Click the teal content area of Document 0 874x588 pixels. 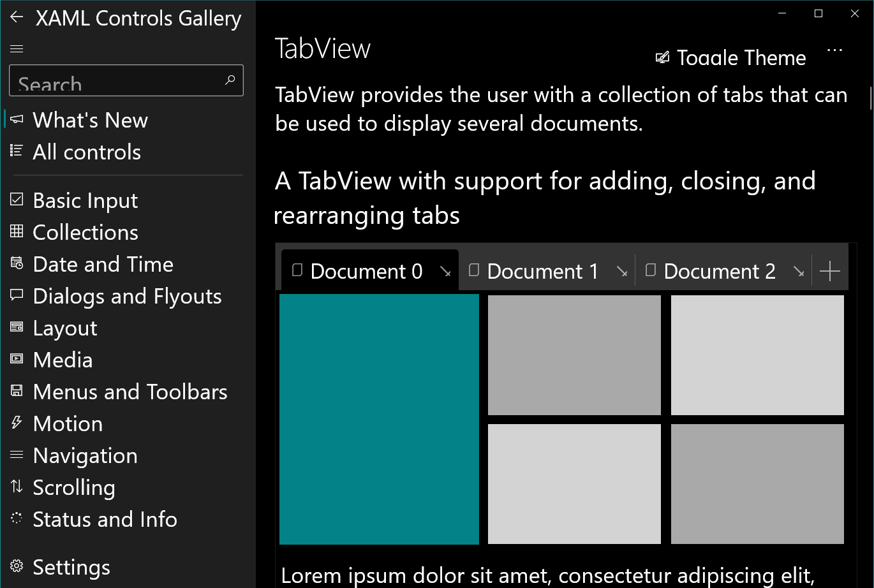coord(379,419)
